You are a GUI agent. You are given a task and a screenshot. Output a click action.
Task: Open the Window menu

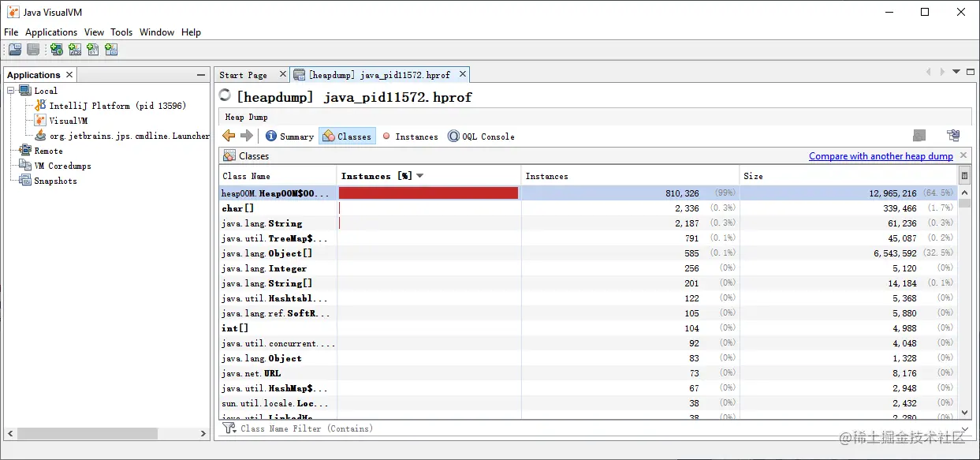[157, 32]
